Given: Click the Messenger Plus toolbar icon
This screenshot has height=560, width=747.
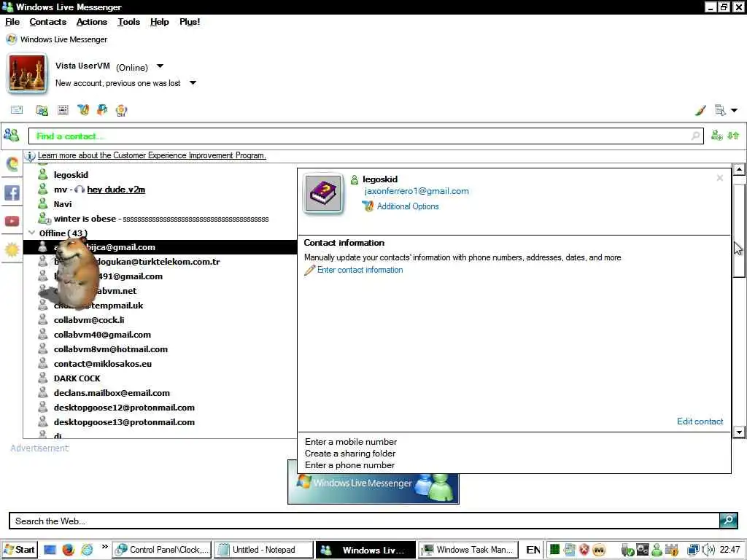Looking at the screenshot, I should click(x=102, y=110).
